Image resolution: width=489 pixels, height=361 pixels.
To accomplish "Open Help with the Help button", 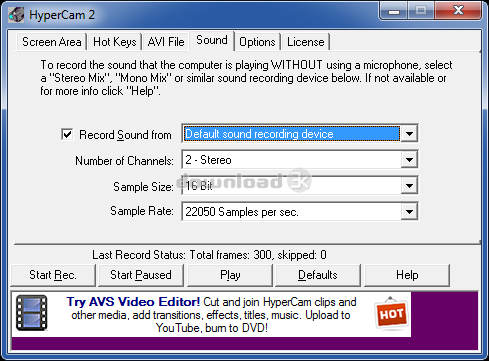I will coord(407,275).
